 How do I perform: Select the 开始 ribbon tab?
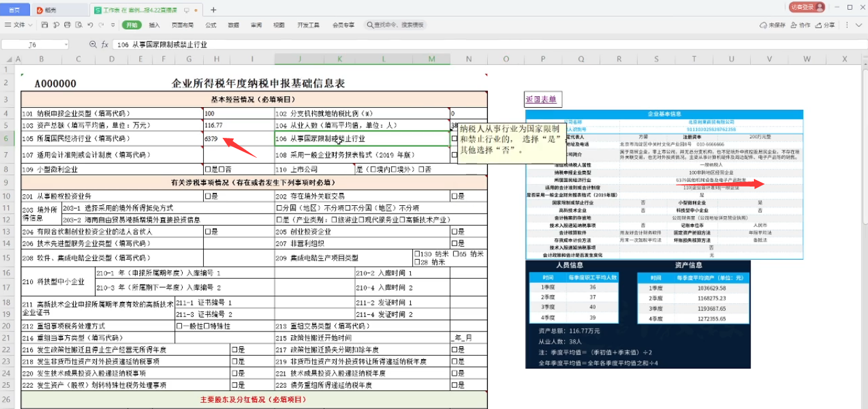coord(131,25)
